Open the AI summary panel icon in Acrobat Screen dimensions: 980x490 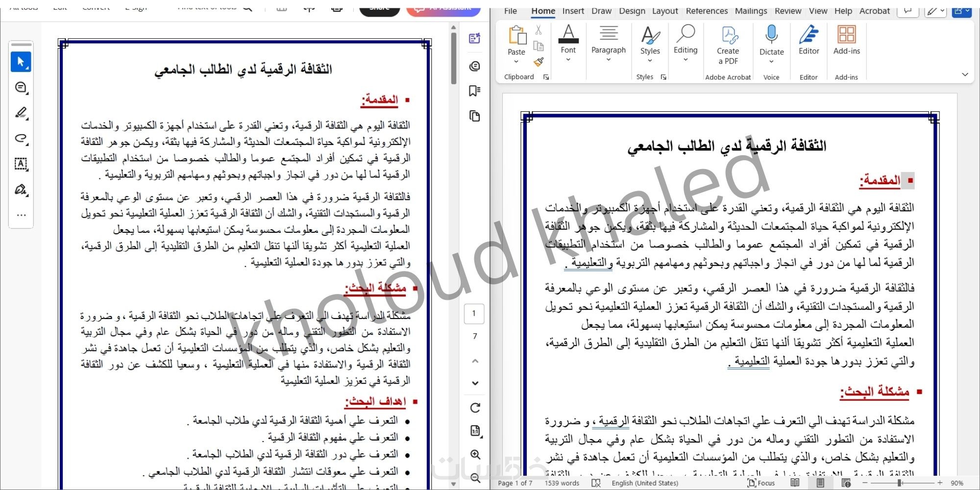click(x=474, y=38)
